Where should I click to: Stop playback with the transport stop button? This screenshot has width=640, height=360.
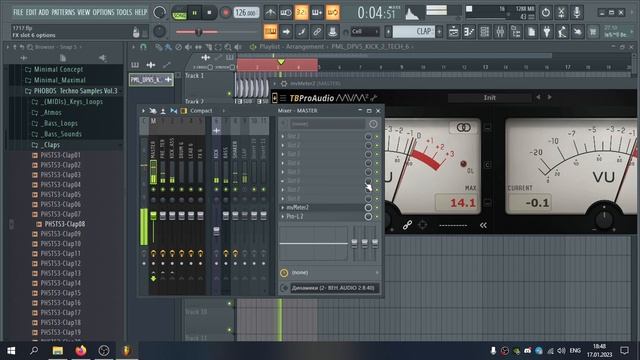tap(209, 13)
